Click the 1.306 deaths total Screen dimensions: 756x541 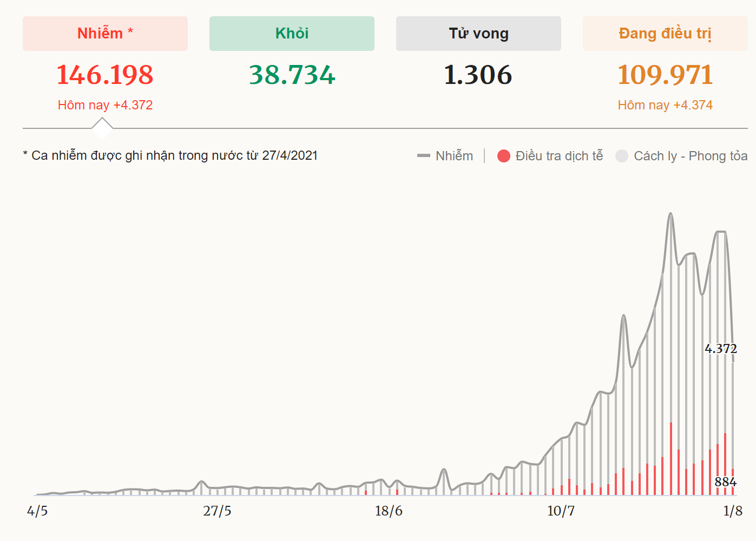point(478,75)
